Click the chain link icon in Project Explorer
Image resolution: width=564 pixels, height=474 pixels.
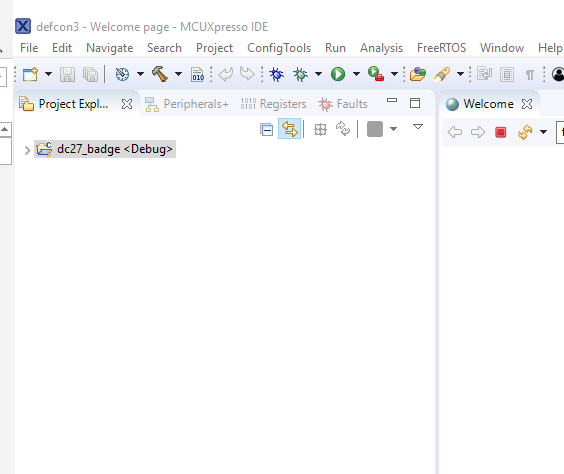(343, 129)
